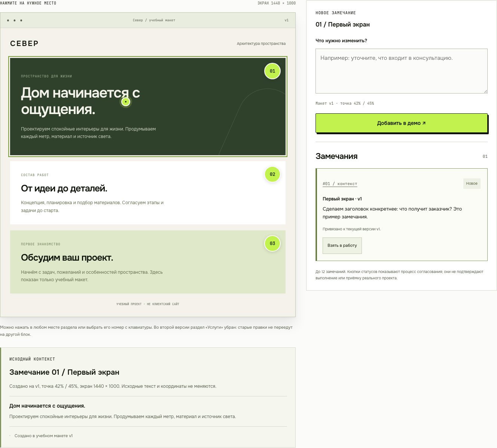Click the "От идеи до деталей." heading
497x448 pixels.
point(64,188)
